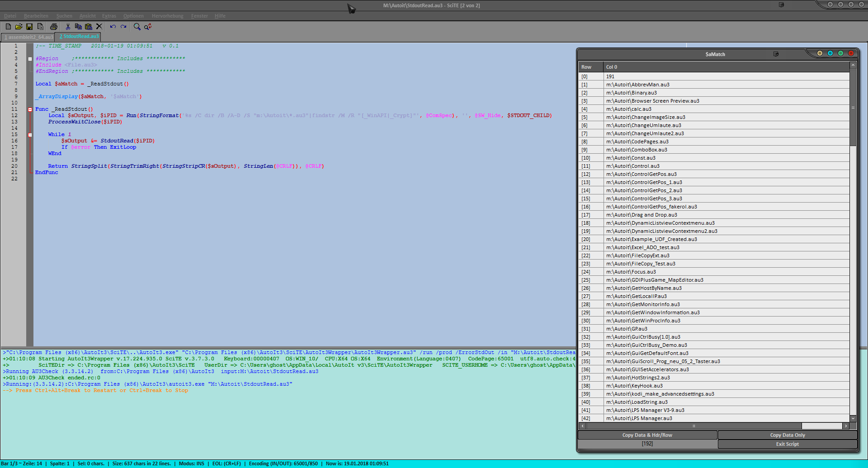Print the file using the printer icon
868x468 pixels.
point(54,27)
